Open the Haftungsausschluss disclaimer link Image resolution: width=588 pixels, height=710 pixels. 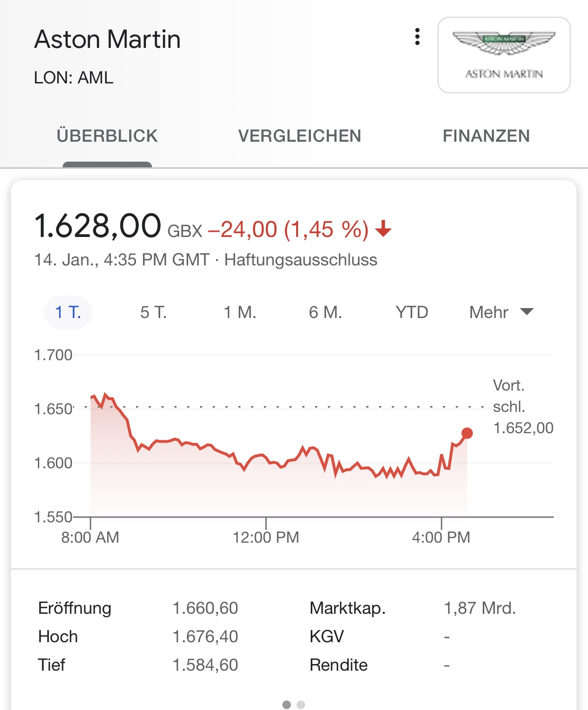pyautogui.click(x=301, y=260)
